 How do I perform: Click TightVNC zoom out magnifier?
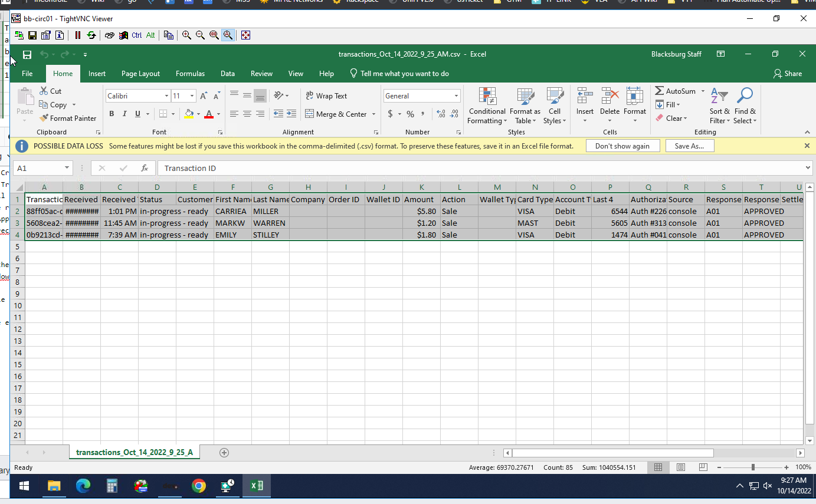pyautogui.click(x=200, y=35)
